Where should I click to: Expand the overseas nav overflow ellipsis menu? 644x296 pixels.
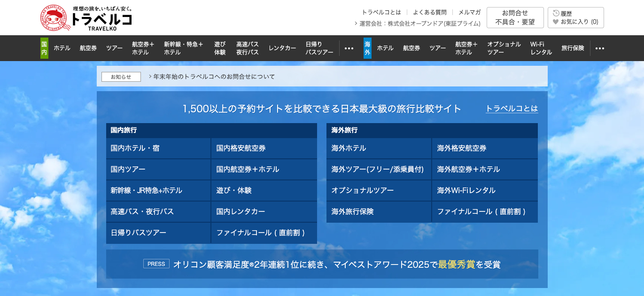point(600,48)
